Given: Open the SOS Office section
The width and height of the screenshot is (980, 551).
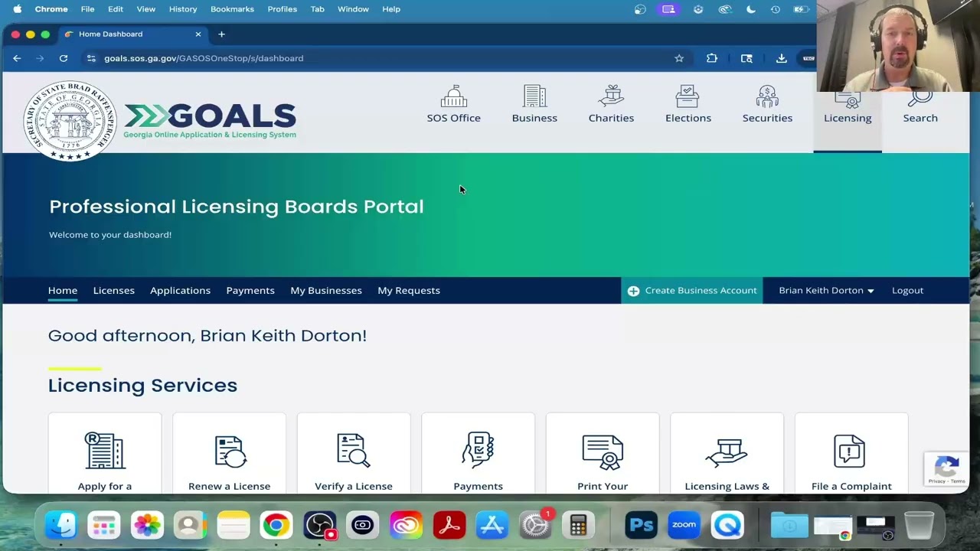Looking at the screenshot, I should 453,106.
